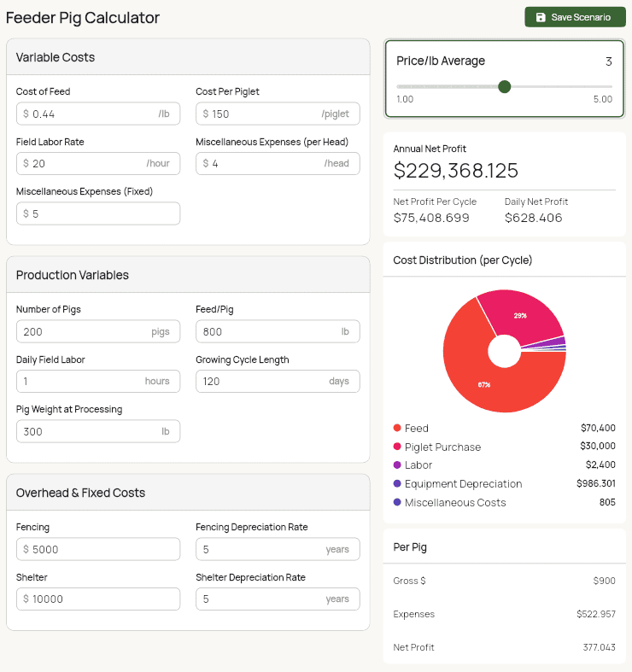Click the Feed legend color dot
Image resolution: width=632 pixels, height=672 pixels.
pos(397,428)
